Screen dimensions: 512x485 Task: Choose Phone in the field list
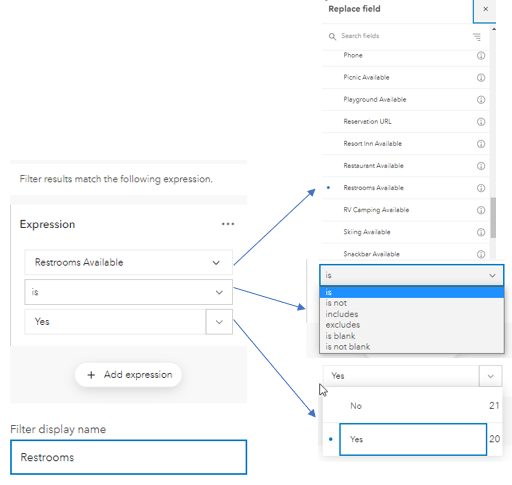point(406,56)
